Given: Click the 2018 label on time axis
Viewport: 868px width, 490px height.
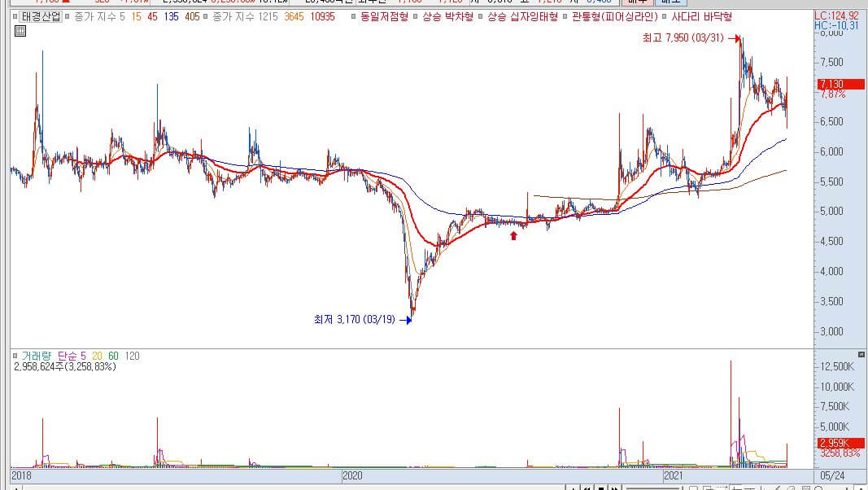Looking at the screenshot, I should click(21, 475).
